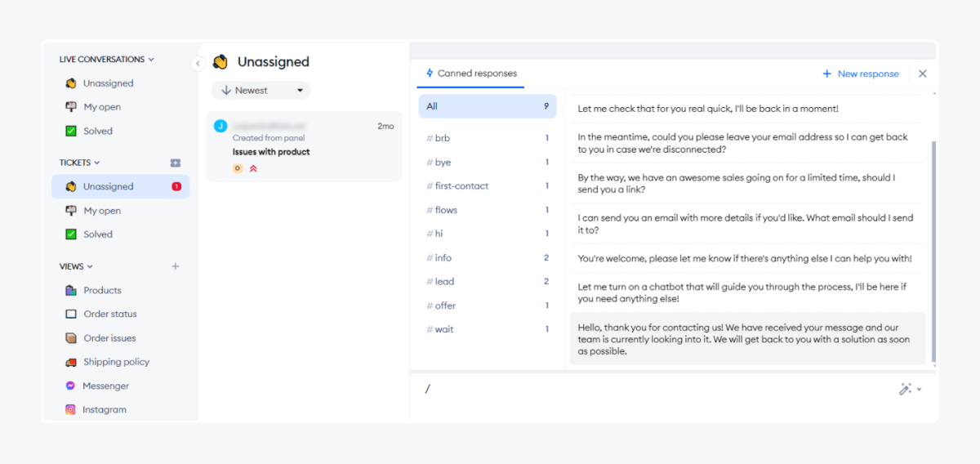Image resolution: width=980 pixels, height=464 pixels.
Task: Click the Instagram logo icon
Action: tap(71, 410)
